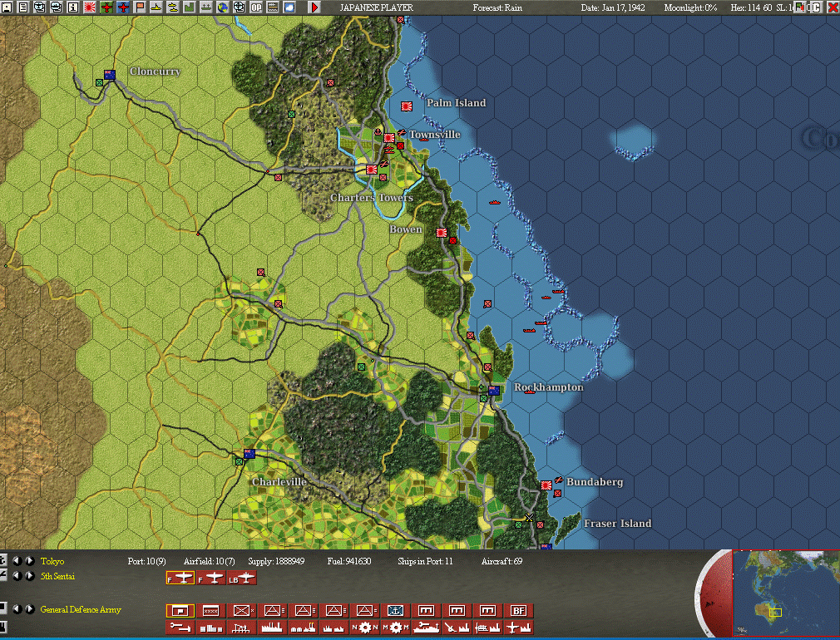Select the Japanese flag at Palm Island

point(407,106)
